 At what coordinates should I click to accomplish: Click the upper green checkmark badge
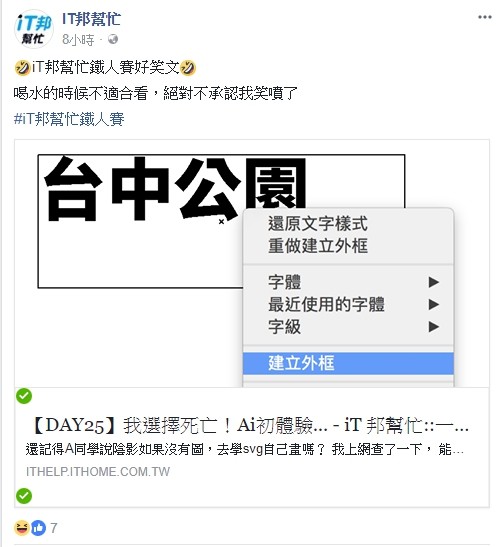(24, 396)
